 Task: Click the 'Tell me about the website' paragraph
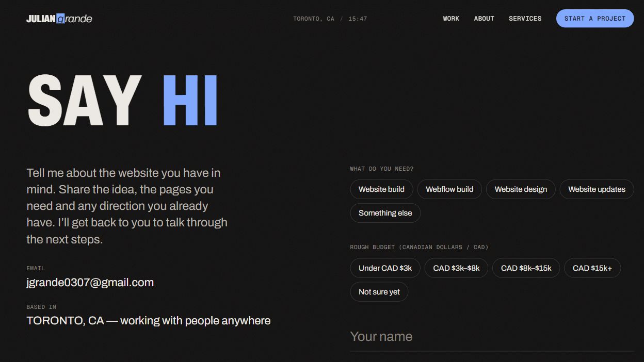tap(127, 206)
